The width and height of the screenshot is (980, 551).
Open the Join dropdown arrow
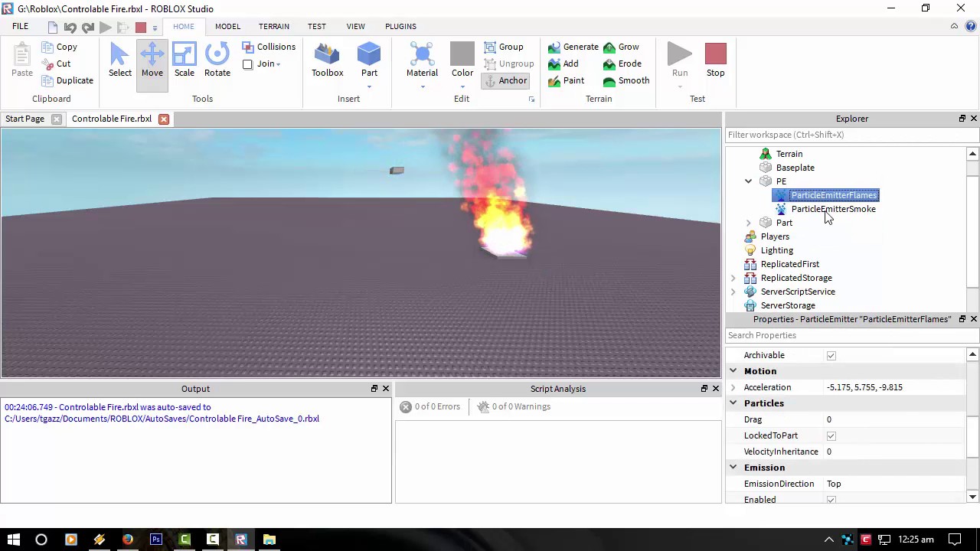point(278,64)
